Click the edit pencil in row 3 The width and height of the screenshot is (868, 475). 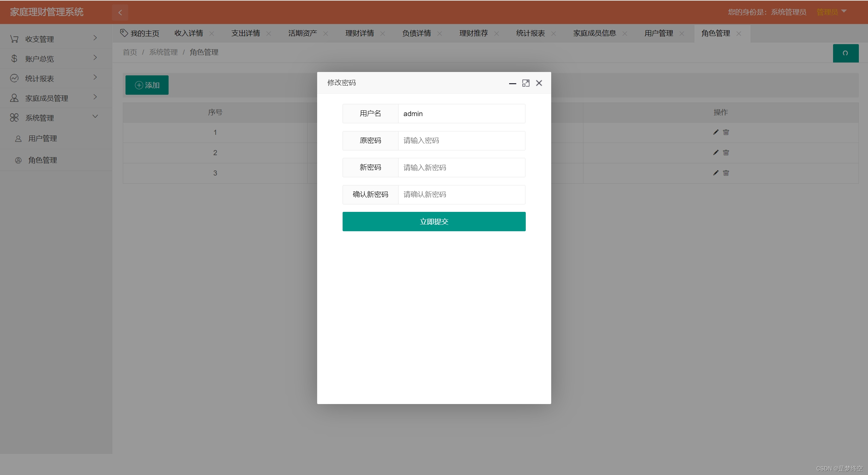click(x=716, y=173)
